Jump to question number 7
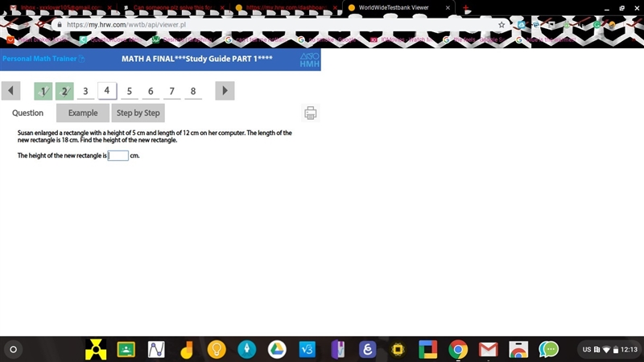The width and height of the screenshot is (644, 362). (x=172, y=91)
